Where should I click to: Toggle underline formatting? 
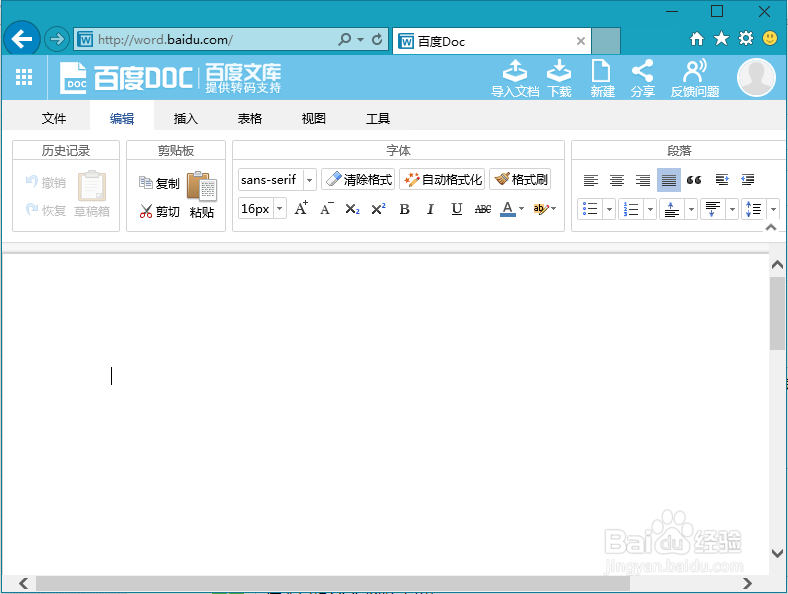click(456, 209)
